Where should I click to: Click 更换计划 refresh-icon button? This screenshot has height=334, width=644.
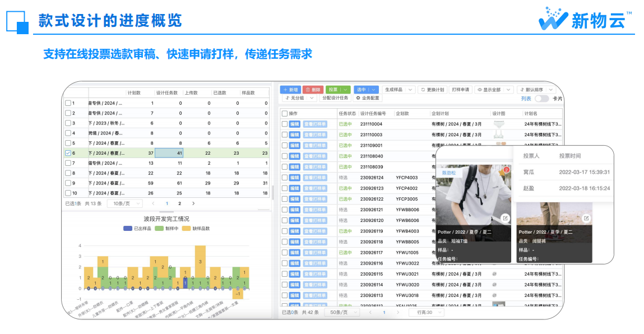[x=432, y=90]
